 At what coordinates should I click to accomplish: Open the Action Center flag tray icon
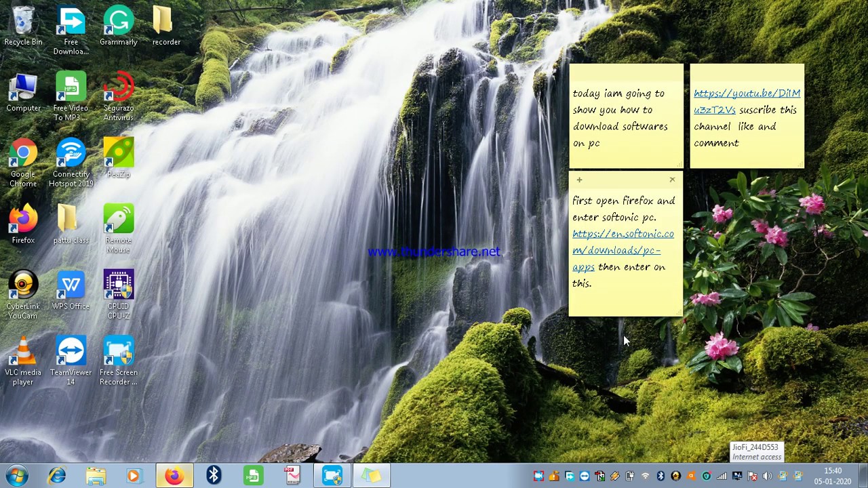click(x=752, y=476)
